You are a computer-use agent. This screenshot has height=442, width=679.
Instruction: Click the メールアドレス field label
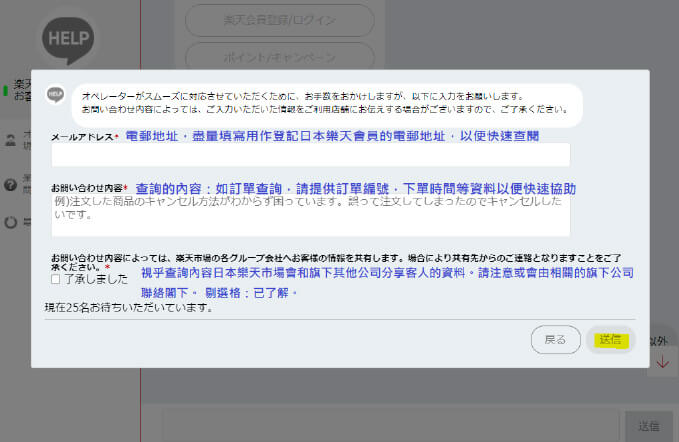(x=83, y=136)
